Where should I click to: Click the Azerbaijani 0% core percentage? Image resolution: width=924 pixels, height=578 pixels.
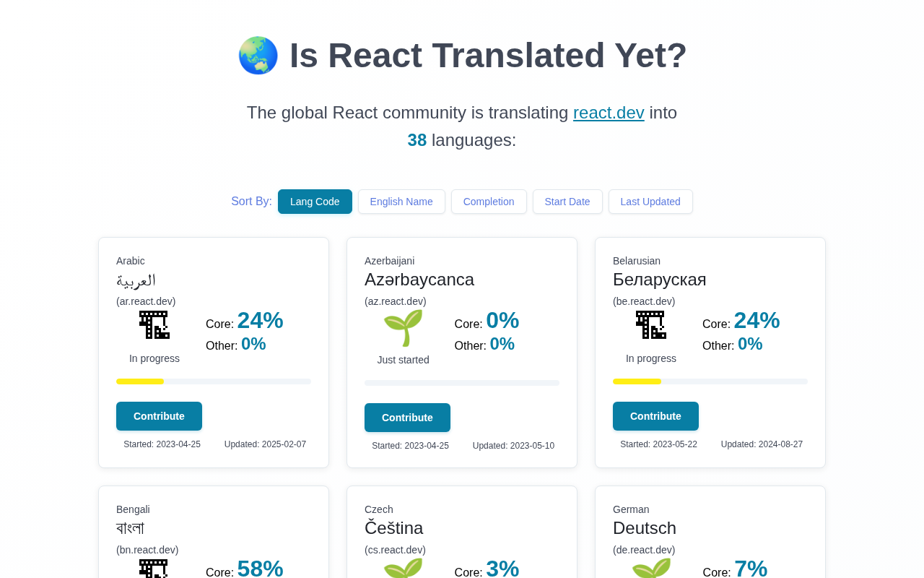pyautogui.click(x=502, y=320)
